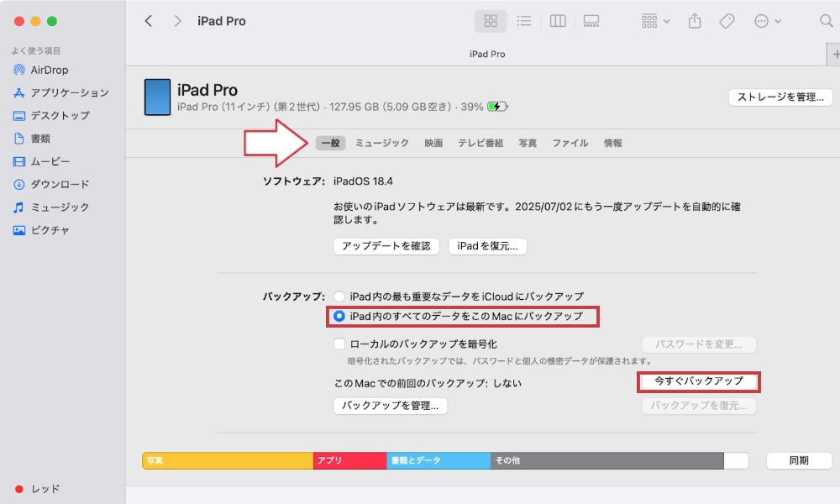Switch to the テレビ番組 tab

pos(480,143)
